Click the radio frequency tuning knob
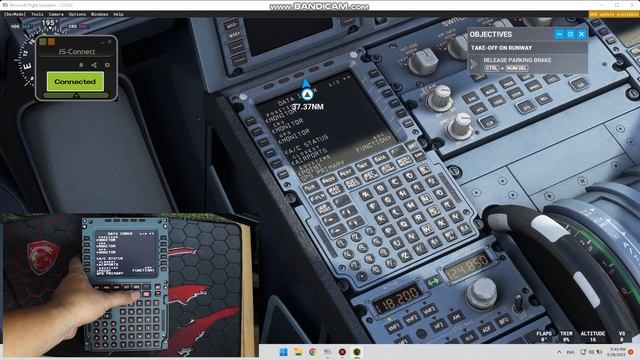This screenshot has height=360, width=640. [482, 293]
